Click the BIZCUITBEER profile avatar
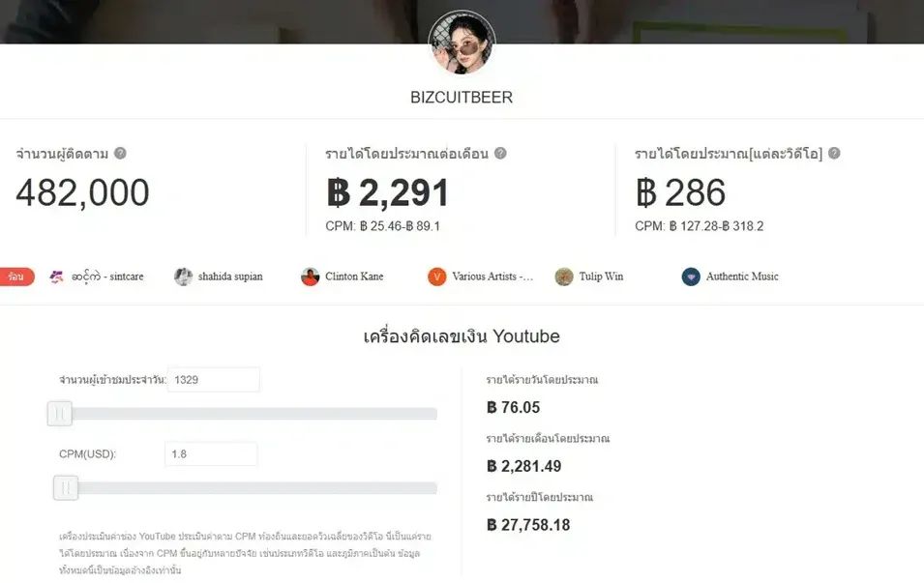This screenshot has height=583, width=924. pyautogui.click(x=462, y=43)
